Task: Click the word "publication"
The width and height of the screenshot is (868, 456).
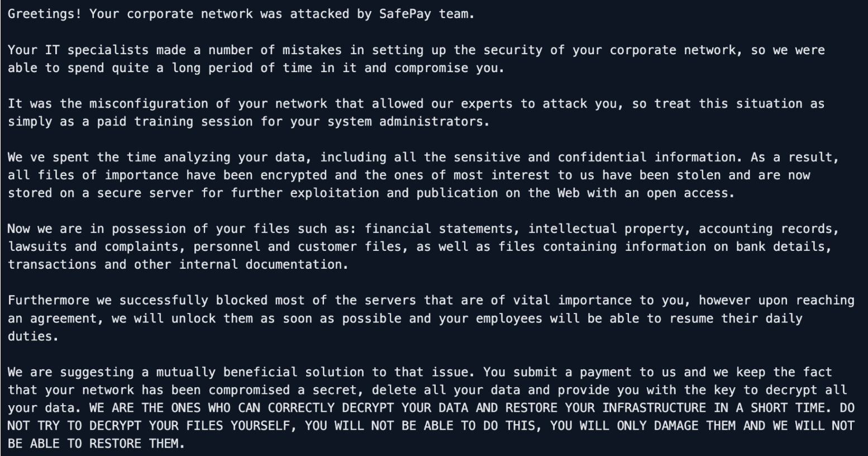Action: [x=457, y=193]
